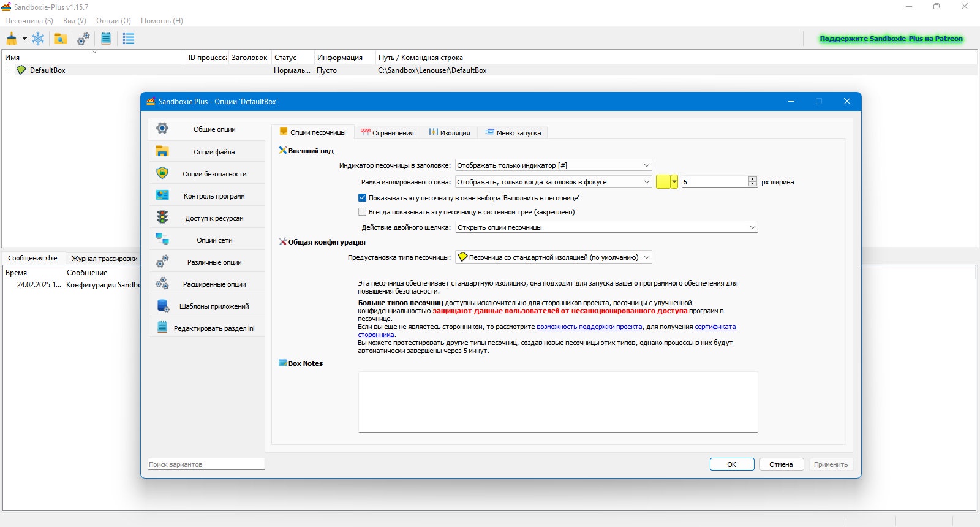Click in the Box Notes text area
Viewport: 980px width, 527px height.
pyautogui.click(x=558, y=401)
